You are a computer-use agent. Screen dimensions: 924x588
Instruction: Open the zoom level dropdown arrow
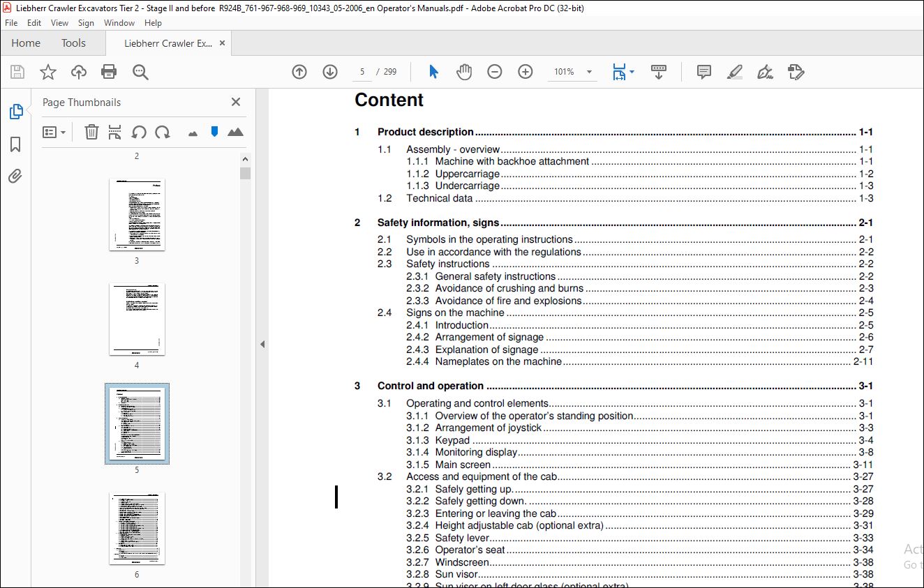[589, 72]
